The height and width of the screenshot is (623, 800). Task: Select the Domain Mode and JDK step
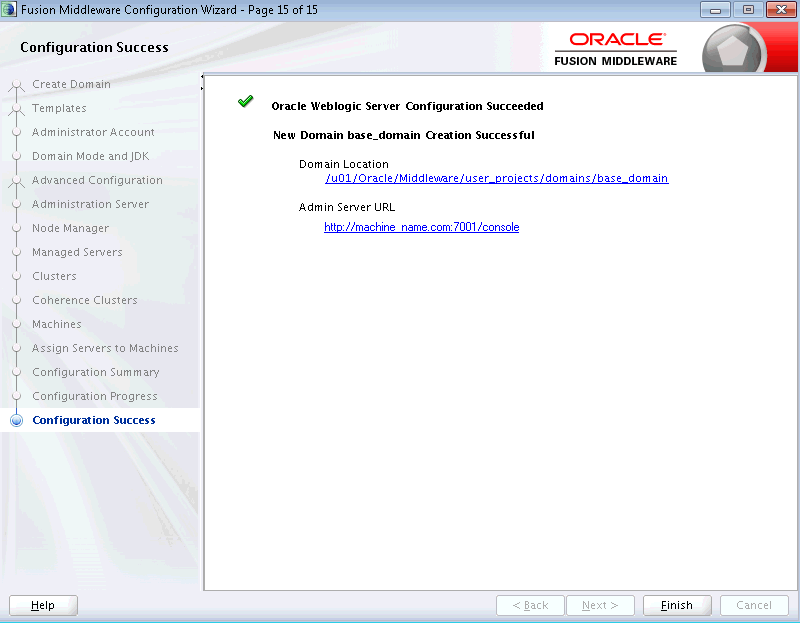[x=91, y=156]
